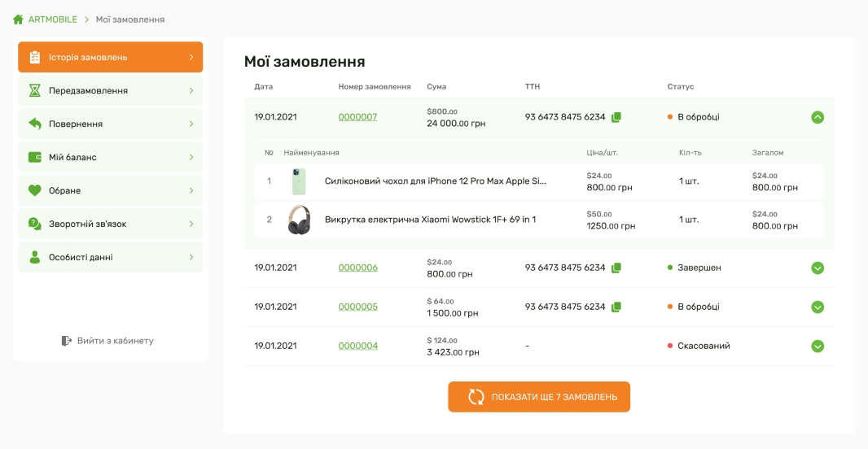868x449 pixels.
Task: Copy TTH number for order 0000007
Action: 616,117
